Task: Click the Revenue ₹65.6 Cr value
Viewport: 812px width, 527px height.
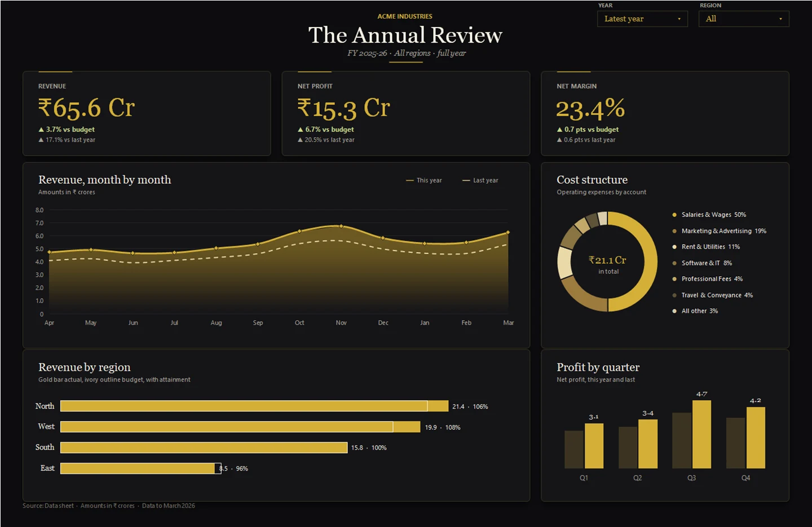Action: pos(86,108)
